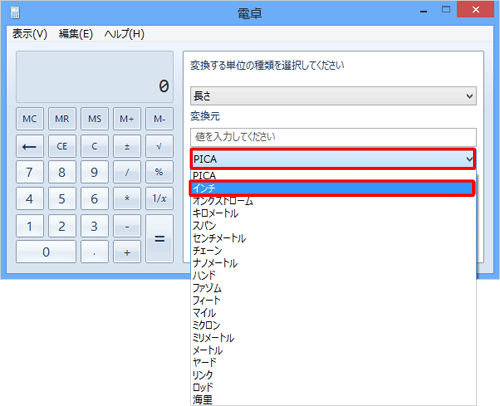Maximize the 電卓 window

coord(446,10)
